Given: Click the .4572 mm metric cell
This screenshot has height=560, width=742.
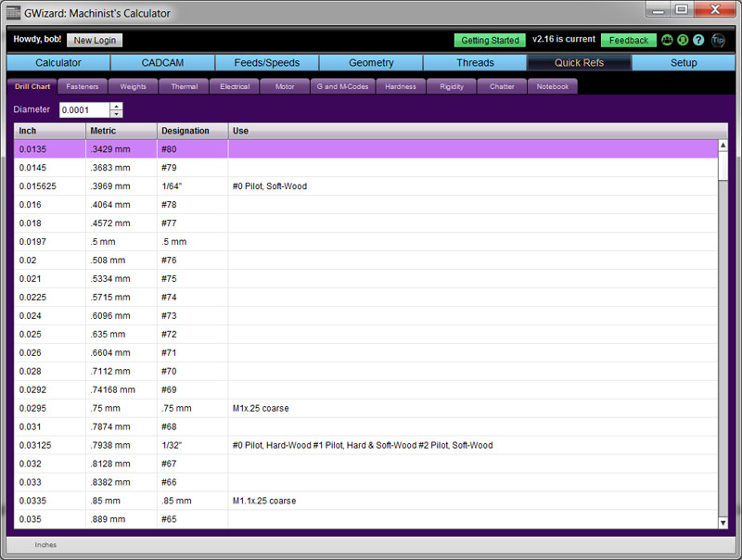Looking at the screenshot, I should pyautogui.click(x=122, y=223).
